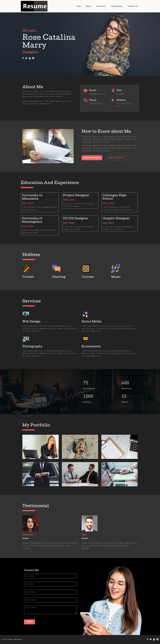
Task: Click the "Graphic Designer" heading
Action: pos(116,218)
